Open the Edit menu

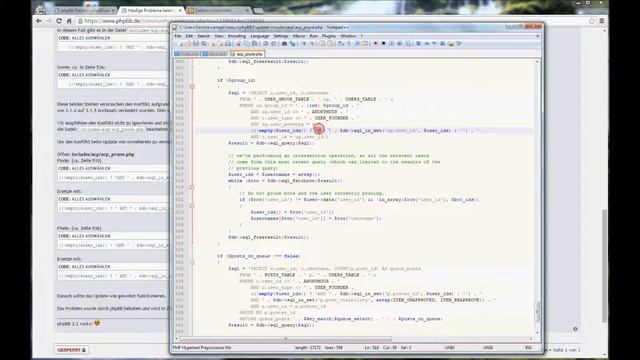click(x=189, y=36)
